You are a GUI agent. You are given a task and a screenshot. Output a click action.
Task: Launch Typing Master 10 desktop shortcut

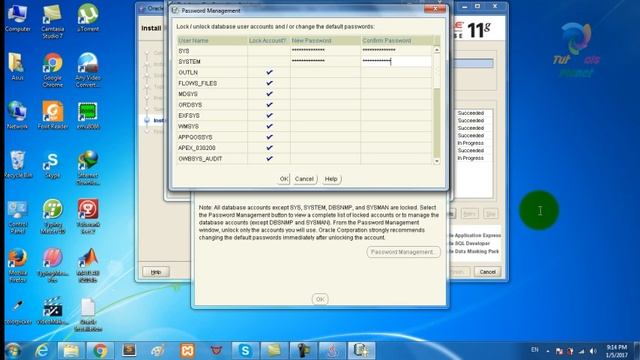[53, 216]
